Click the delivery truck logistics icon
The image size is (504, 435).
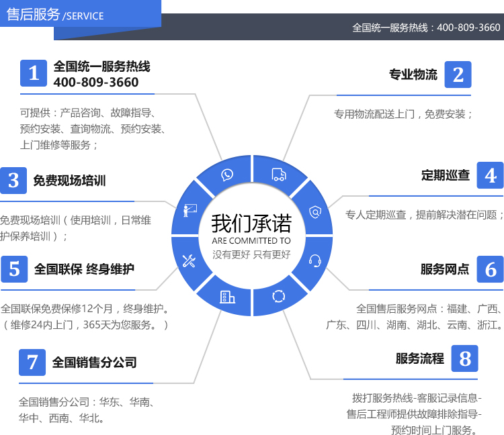[278, 175]
